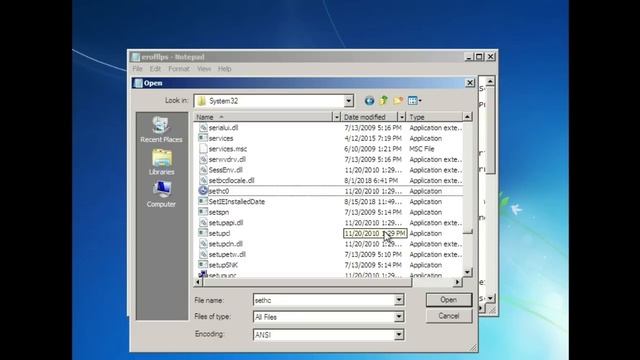Click the setbcdlocale.dll file icon
This screenshot has height=360, width=640.
point(203,180)
